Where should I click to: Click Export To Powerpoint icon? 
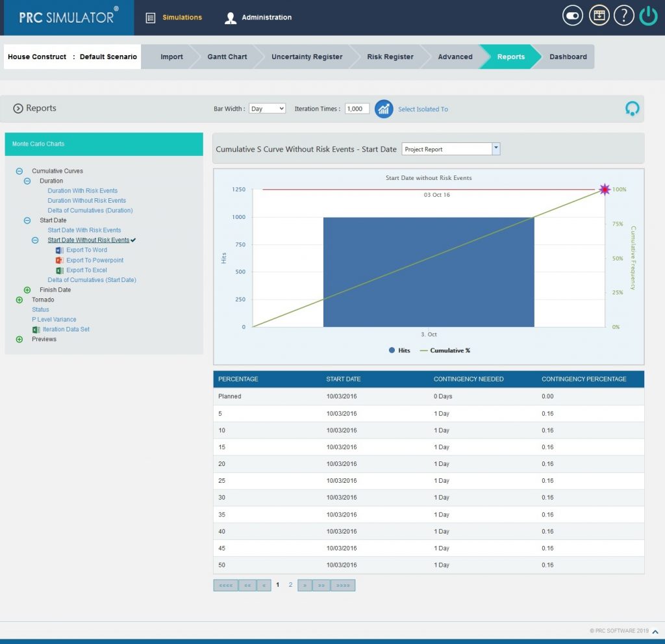[x=60, y=260]
